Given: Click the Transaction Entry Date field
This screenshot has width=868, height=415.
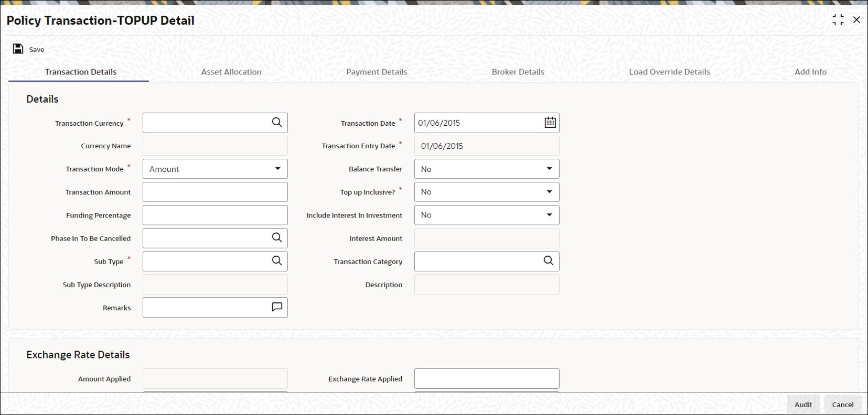Looking at the screenshot, I should coord(487,146).
